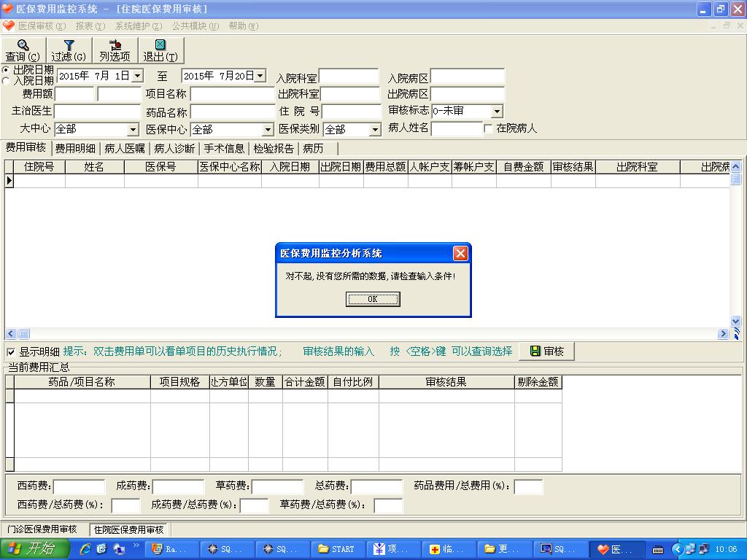Click the 药品/项目名称 column header

point(82,382)
